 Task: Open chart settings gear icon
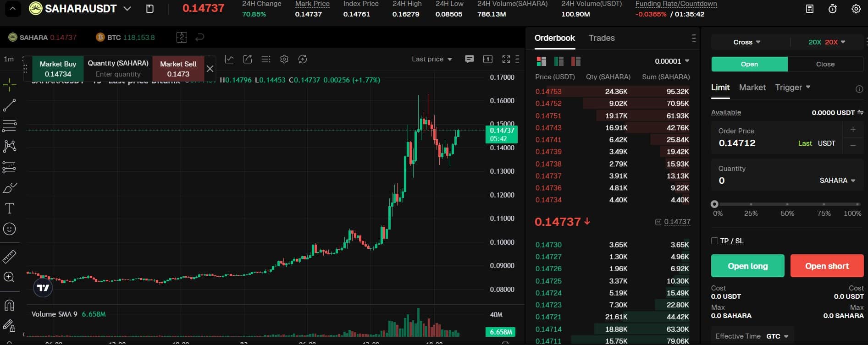284,59
